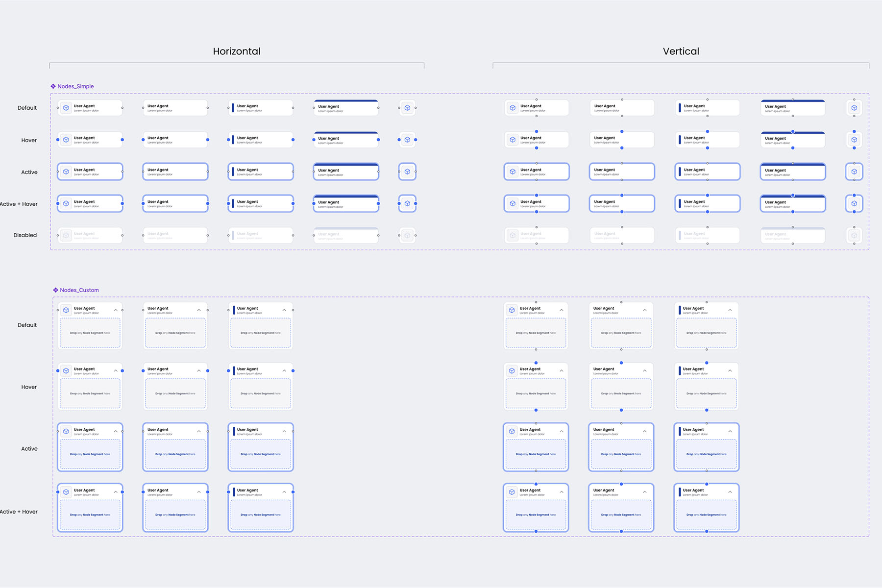Click the "Nodes_Custom" frame label

79,290
